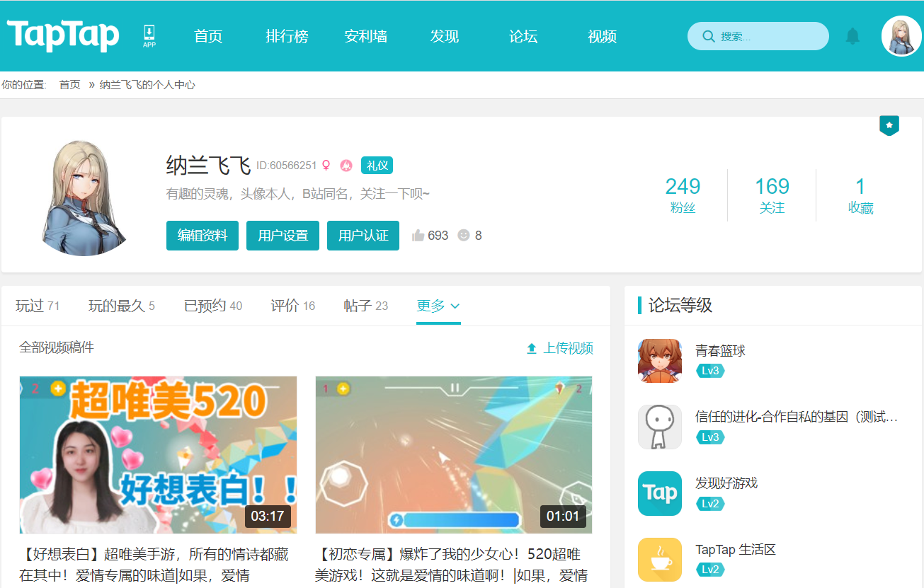Open the 排行榜 menu
Image resolution: width=924 pixels, height=588 pixels.
(287, 36)
